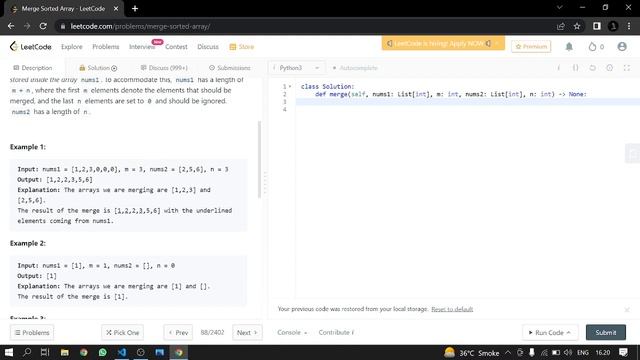Dismiss the restored code notice
The image size is (640, 360).
(627, 309)
